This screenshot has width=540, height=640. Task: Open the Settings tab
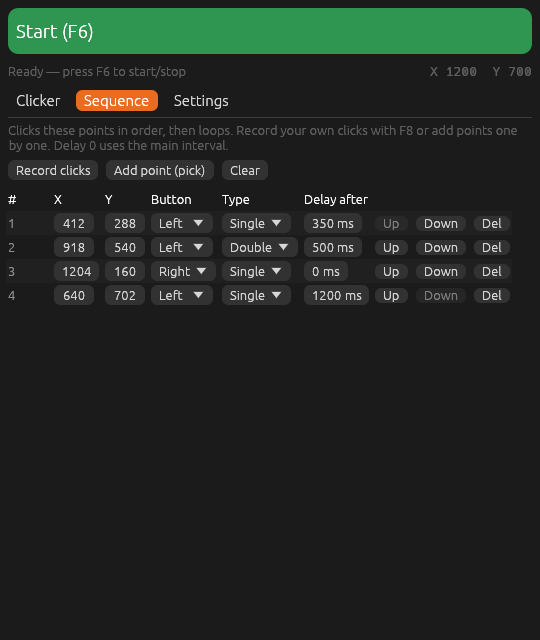coord(201,100)
